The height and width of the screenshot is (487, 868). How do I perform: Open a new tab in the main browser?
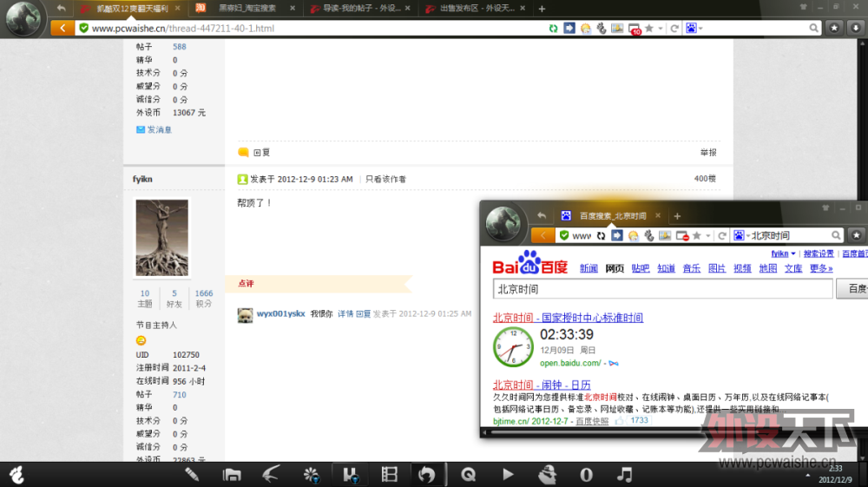(542, 9)
